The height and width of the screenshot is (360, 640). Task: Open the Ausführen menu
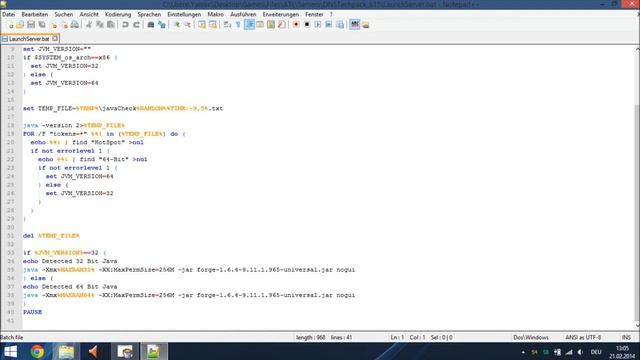[x=243, y=14]
